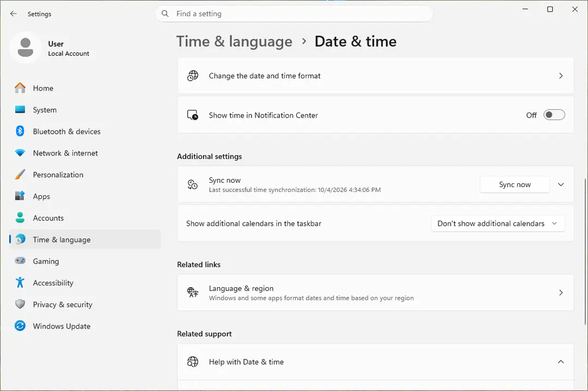Open the additional calendars dropdown
Viewport: 588px width, 391px height.
[x=498, y=224]
